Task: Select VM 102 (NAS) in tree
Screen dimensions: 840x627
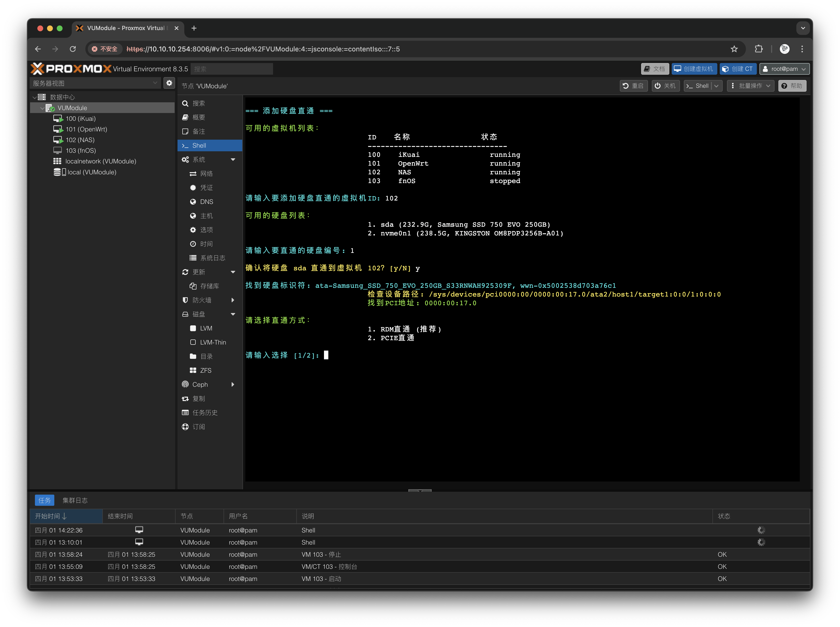Action: [x=80, y=140]
